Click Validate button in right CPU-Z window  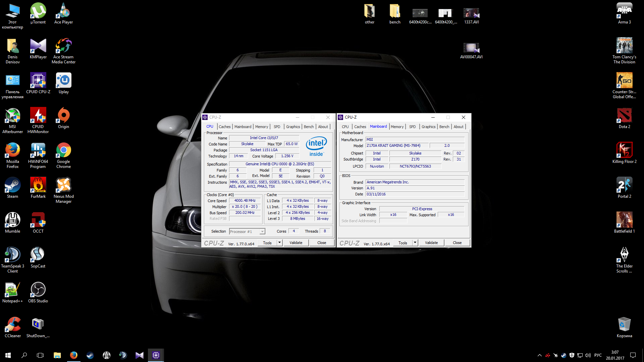tap(431, 243)
